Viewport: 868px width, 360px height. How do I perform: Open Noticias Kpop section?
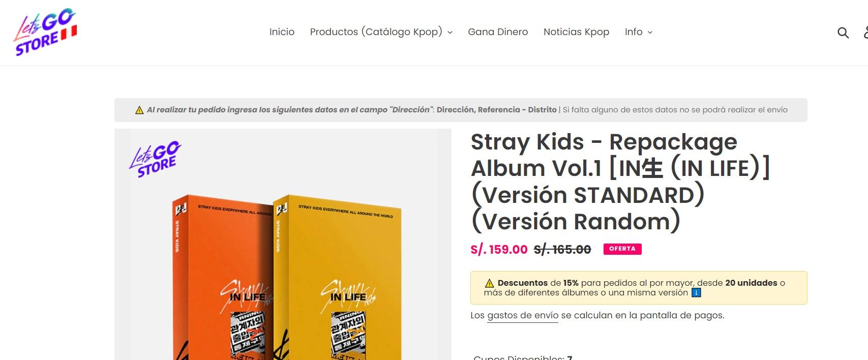click(x=576, y=32)
